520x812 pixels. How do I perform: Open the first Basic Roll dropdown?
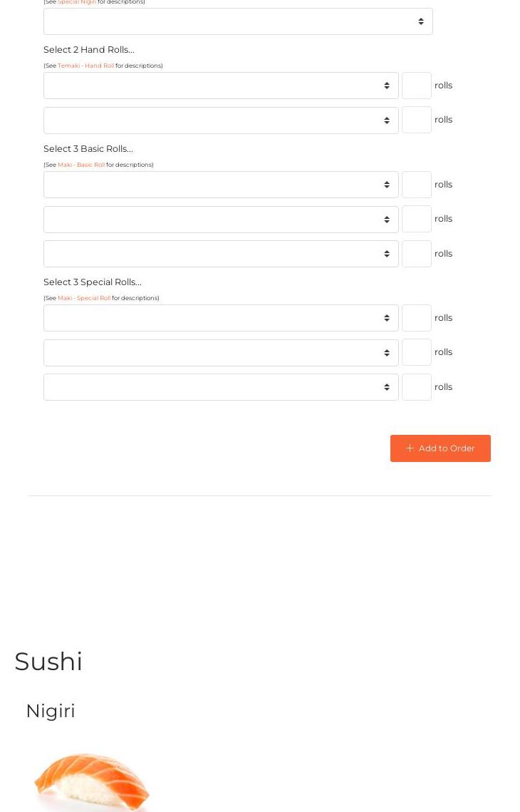pos(221,185)
